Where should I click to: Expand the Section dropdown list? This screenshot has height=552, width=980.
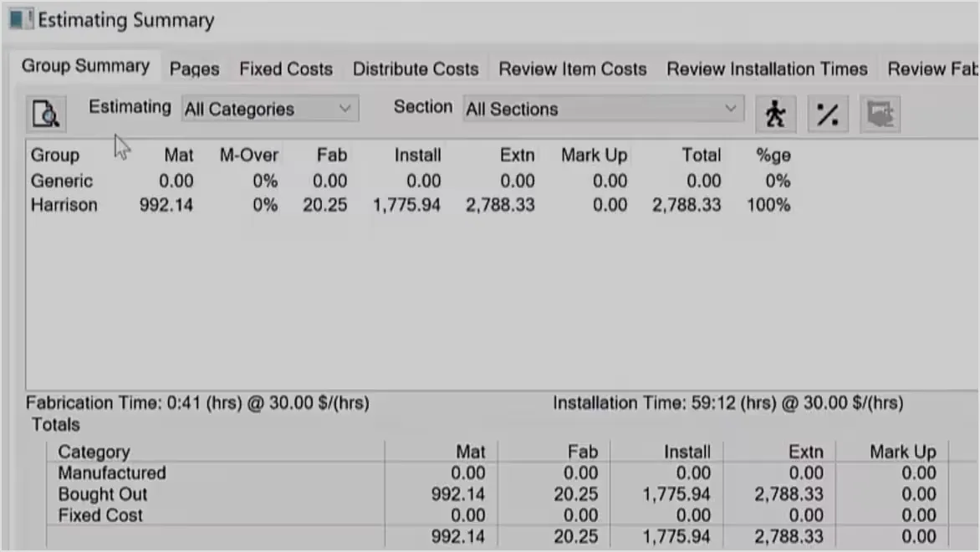pos(602,109)
